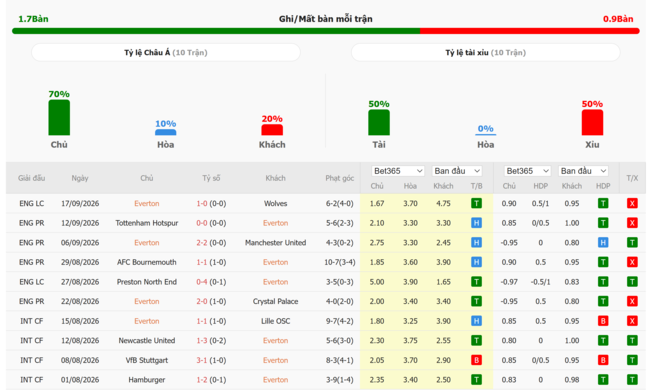Open Everton link in the 17/09/2026 row
The image size is (650, 390).
tap(147, 203)
